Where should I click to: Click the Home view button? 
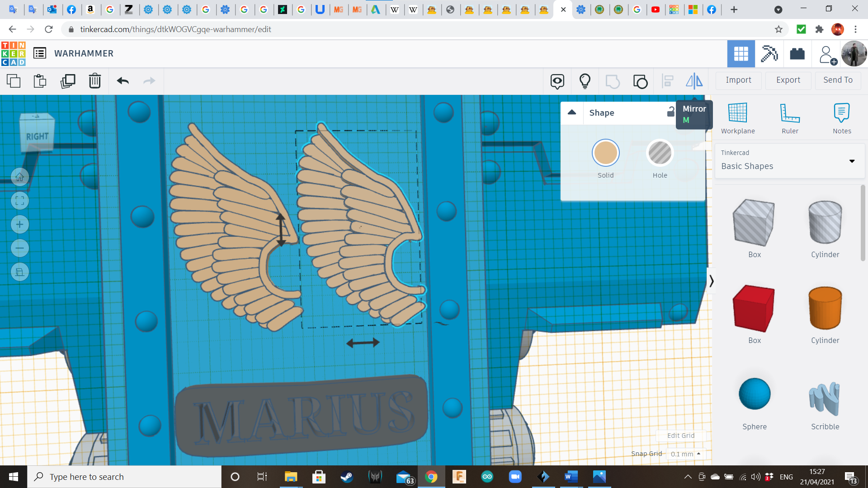(x=20, y=177)
